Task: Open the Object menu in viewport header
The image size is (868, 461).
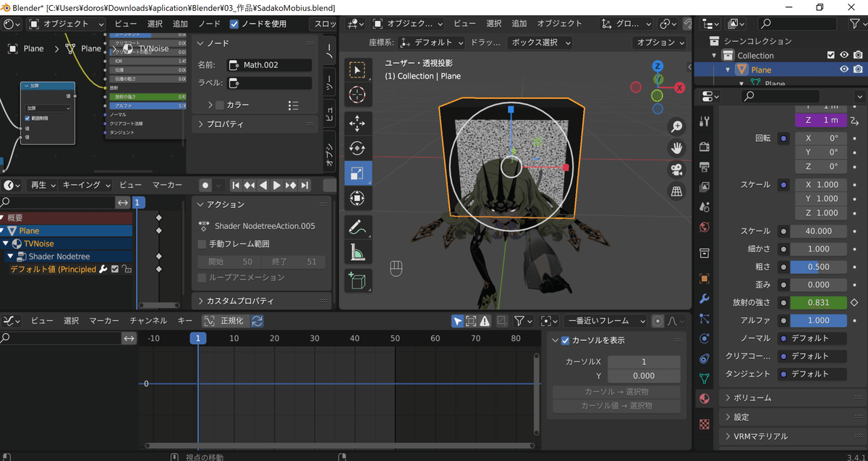Action: 560,24
